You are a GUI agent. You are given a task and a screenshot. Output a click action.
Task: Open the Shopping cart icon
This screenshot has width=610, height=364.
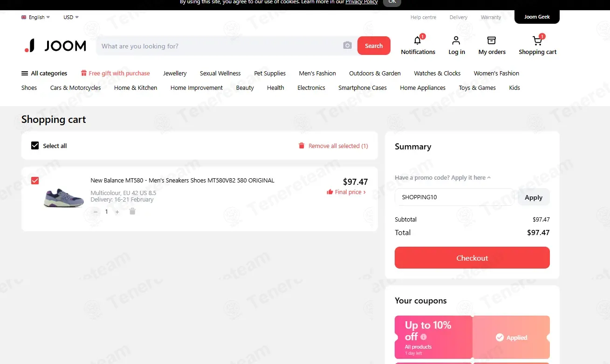(537, 40)
